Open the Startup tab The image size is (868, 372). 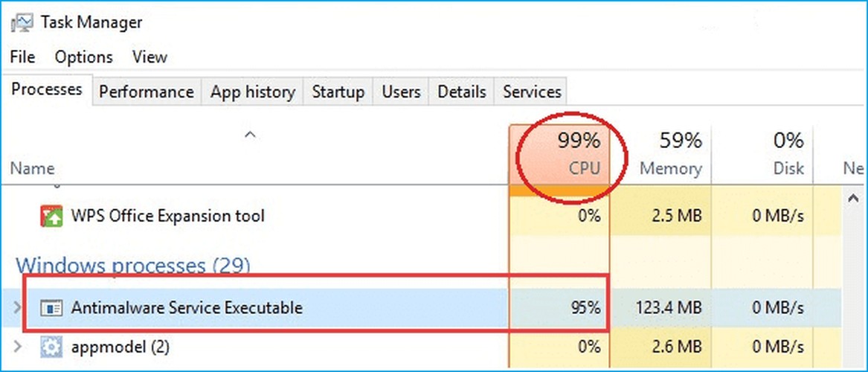(338, 92)
